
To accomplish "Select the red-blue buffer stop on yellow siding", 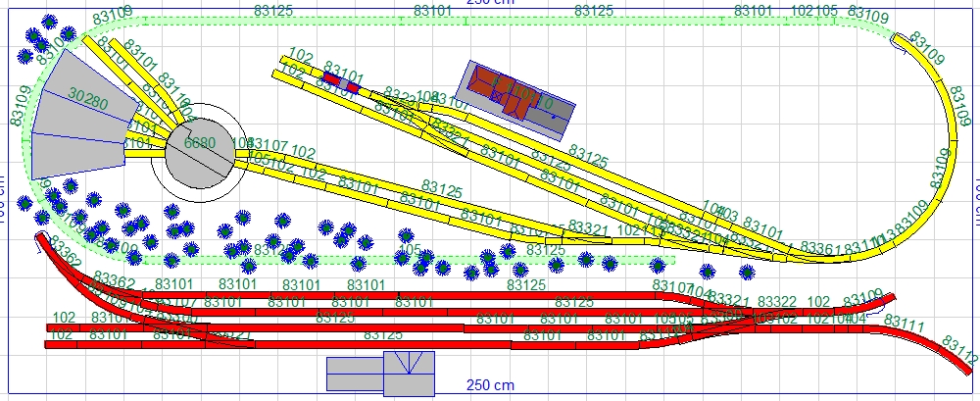I will (x=332, y=76).
